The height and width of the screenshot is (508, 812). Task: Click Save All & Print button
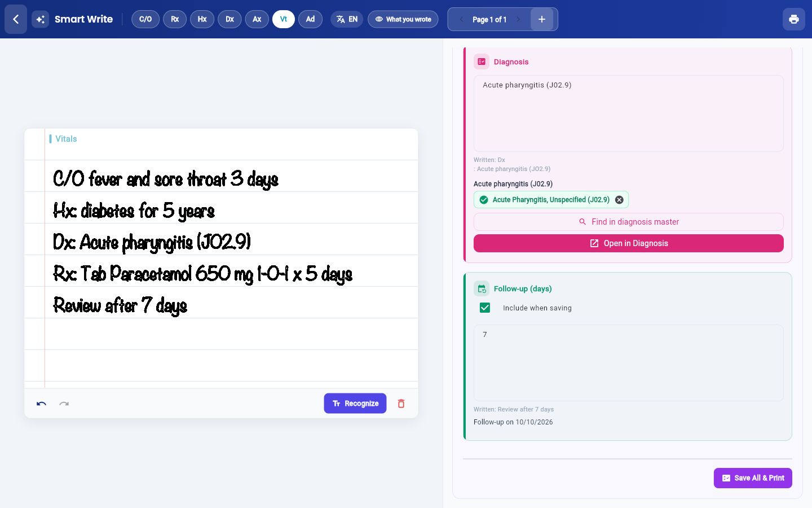[753, 478]
